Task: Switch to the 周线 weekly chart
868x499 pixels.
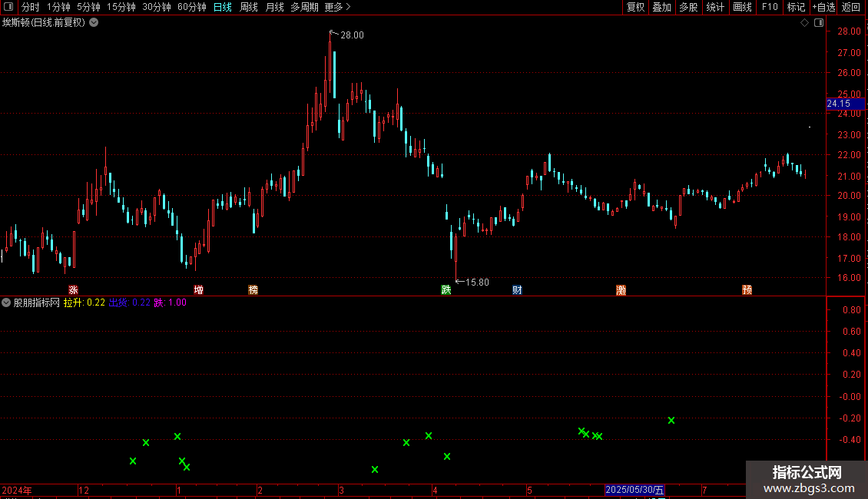Action: click(249, 7)
